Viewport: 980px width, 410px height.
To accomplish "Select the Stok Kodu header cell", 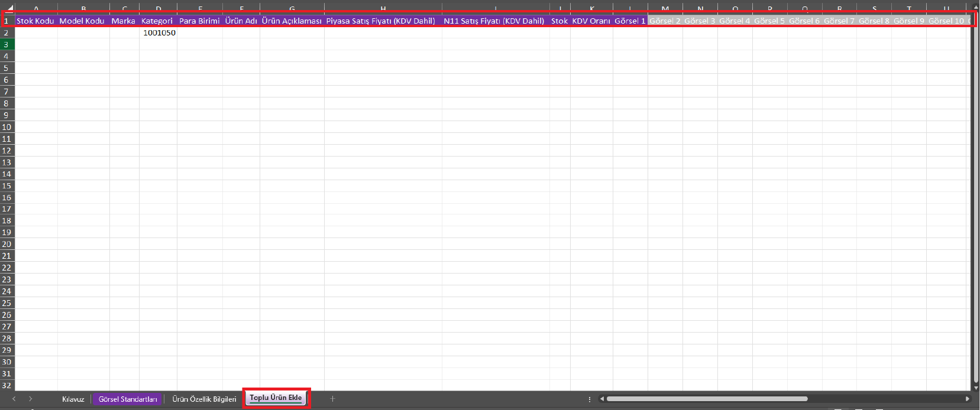I will [x=35, y=21].
